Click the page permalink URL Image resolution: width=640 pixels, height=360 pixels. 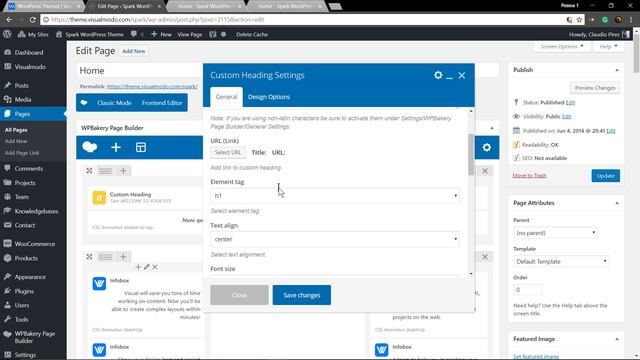pos(152,87)
